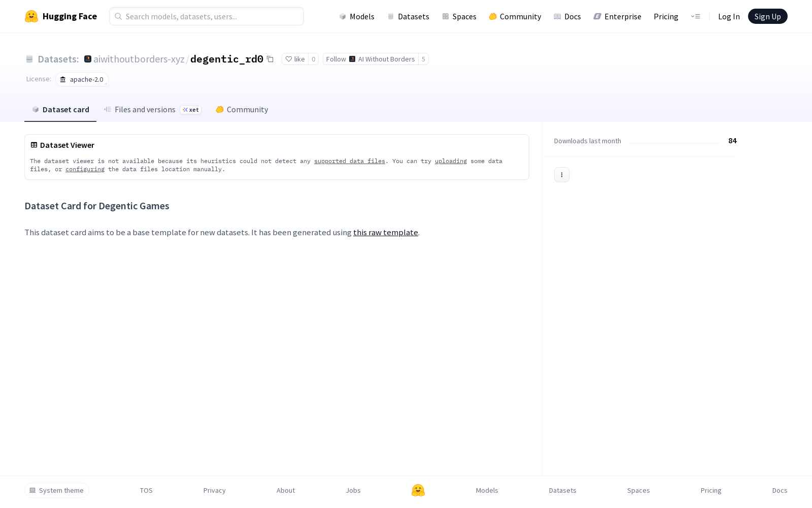Screen dimensions: 812x508
Task: Open the Docs nav item in header
Action: [567, 16]
